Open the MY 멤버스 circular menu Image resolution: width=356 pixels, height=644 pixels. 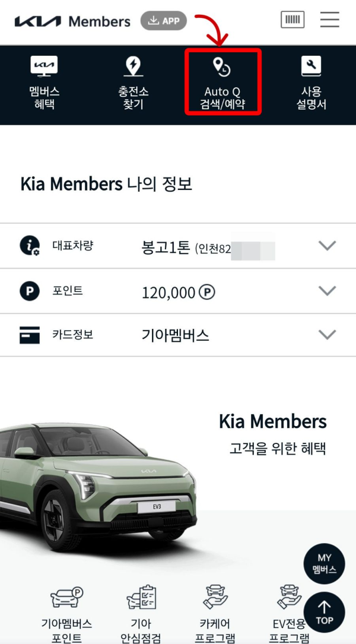pos(324,564)
